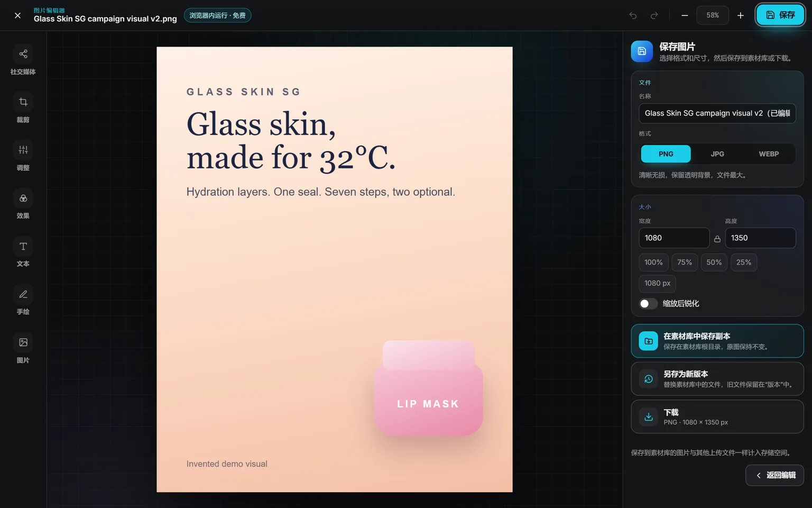Set size to 50% preset
This screenshot has height=508, width=812.
[714, 262]
